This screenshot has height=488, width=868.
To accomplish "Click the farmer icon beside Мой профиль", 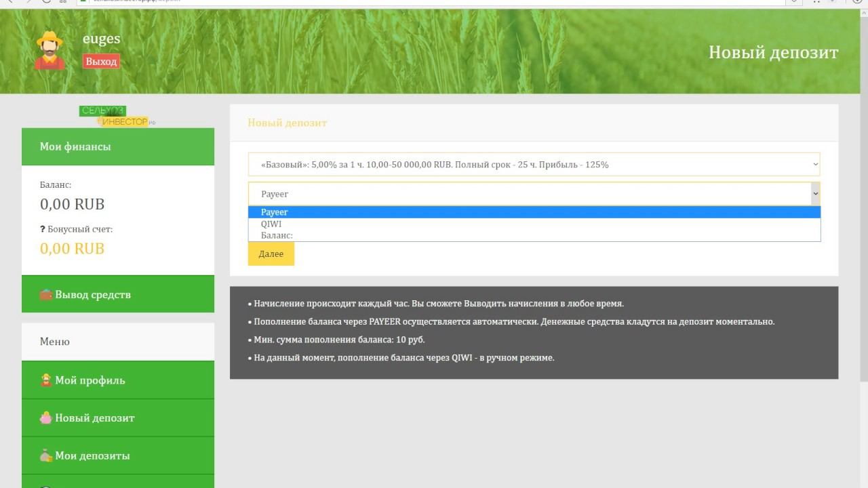I will [x=45, y=380].
